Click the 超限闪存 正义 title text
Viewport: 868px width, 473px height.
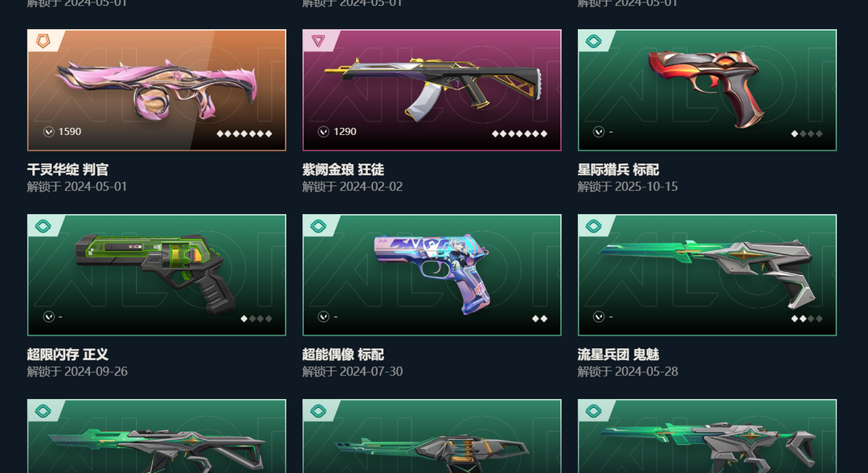click(68, 355)
